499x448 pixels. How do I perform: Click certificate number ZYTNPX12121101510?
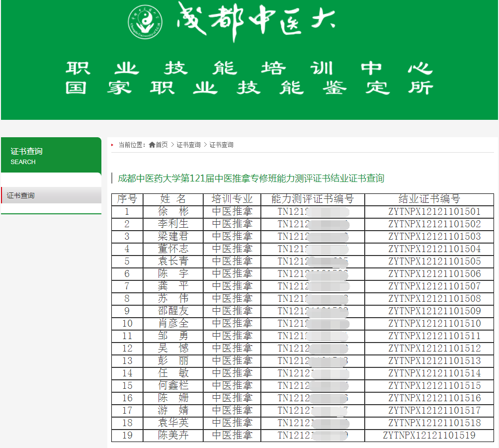coord(434,323)
